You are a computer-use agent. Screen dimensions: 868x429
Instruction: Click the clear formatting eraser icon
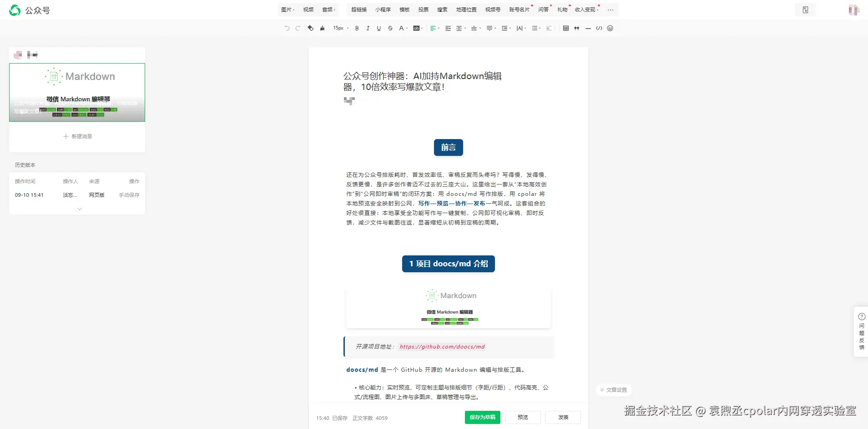pos(311,28)
